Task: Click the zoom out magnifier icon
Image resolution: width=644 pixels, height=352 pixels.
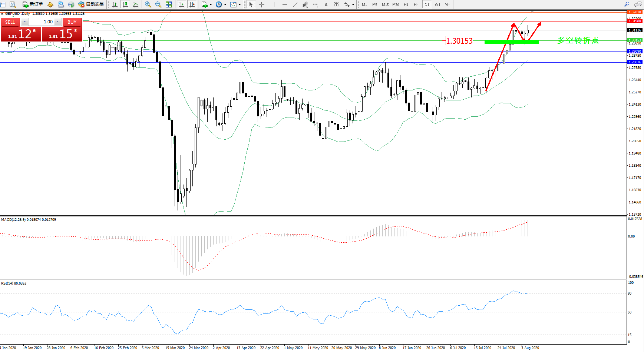Action: 158,4
